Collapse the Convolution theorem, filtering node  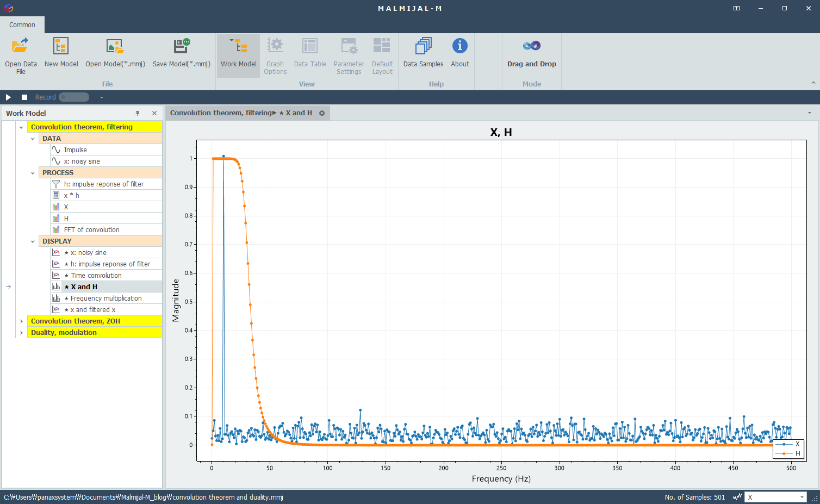pos(21,127)
